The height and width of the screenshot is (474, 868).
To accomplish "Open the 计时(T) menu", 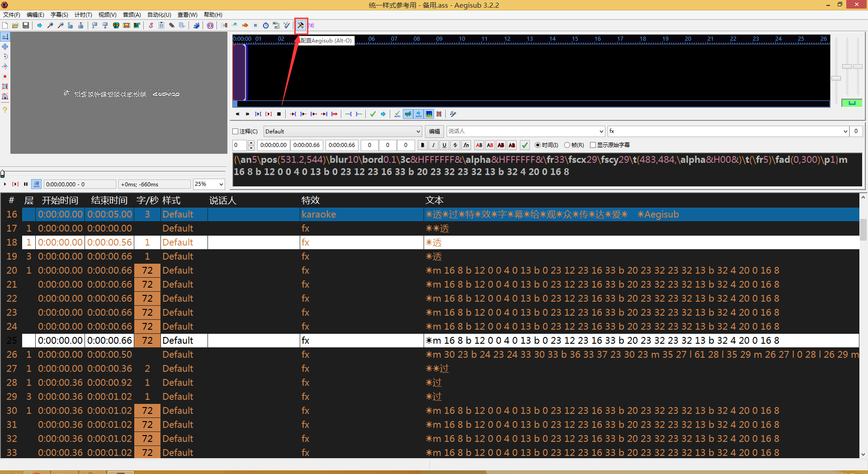I will [83, 14].
